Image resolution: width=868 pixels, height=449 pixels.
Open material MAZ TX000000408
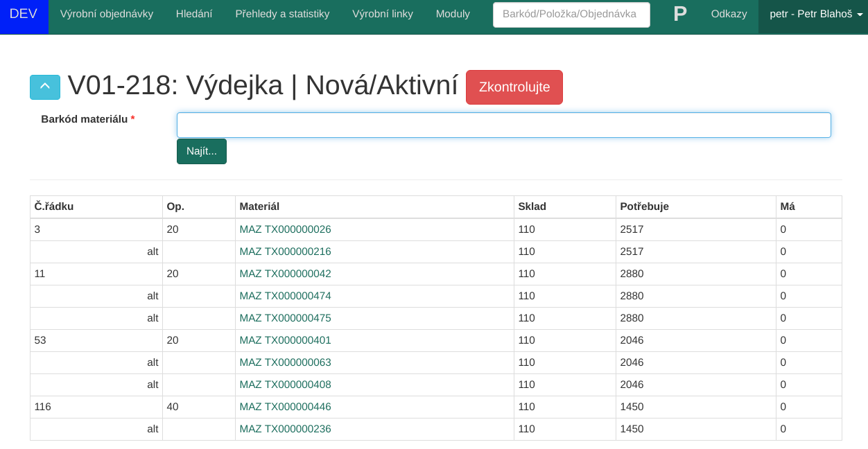286,385
